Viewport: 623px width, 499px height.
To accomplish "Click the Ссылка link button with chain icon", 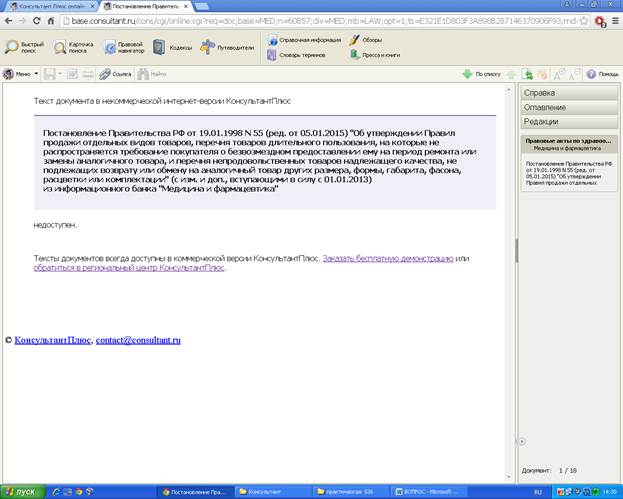I will click(x=115, y=74).
